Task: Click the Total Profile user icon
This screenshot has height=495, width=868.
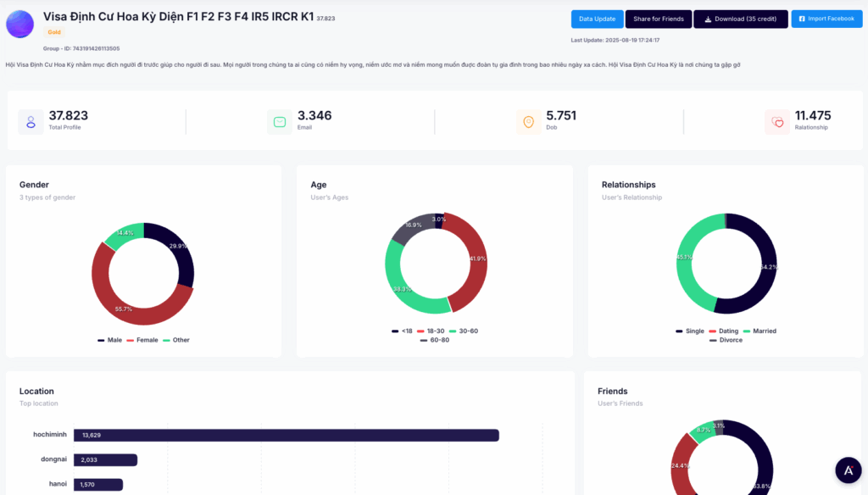Action: 31,122
